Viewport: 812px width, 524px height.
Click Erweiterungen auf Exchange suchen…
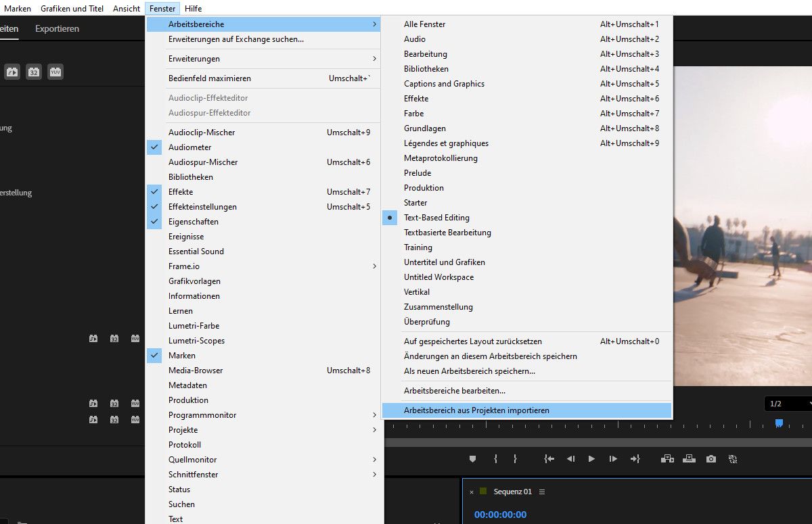265,39
